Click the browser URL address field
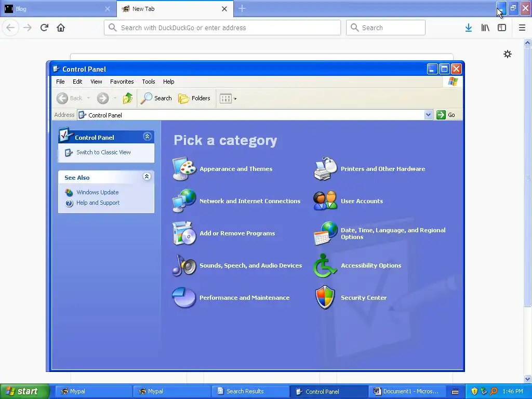 click(222, 28)
